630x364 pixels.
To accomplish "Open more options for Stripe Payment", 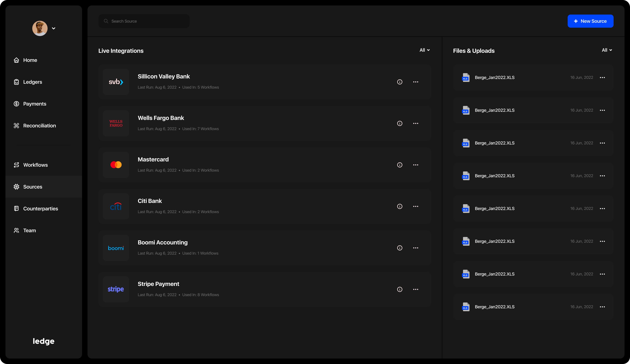I will pyautogui.click(x=415, y=289).
